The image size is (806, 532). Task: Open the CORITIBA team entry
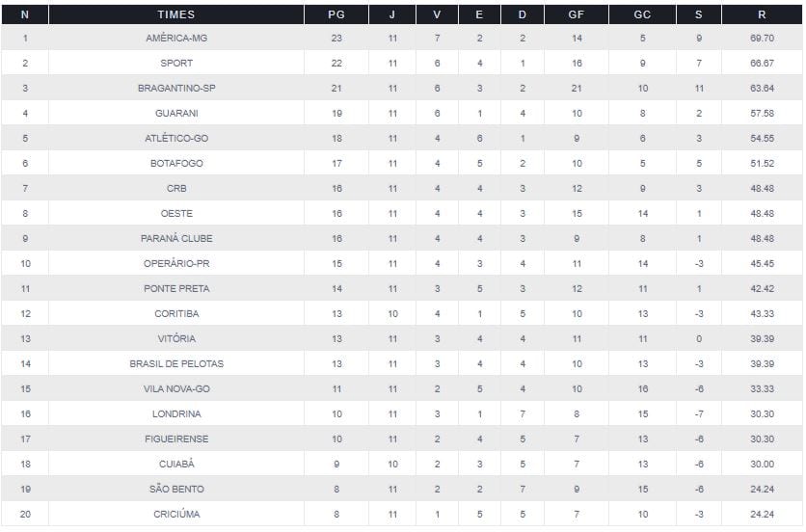pyautogui.click(x=176, y=313)
